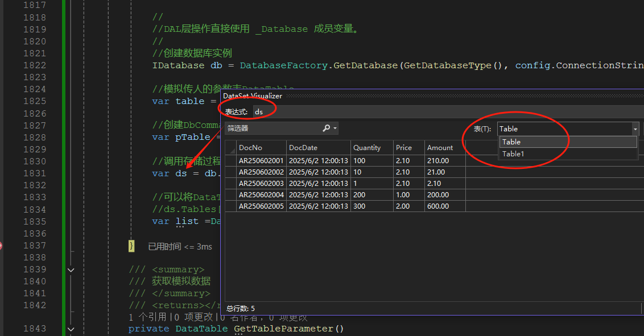
Task: Click the 1 个引用 CodeLens link
Action: pos(147,317)
